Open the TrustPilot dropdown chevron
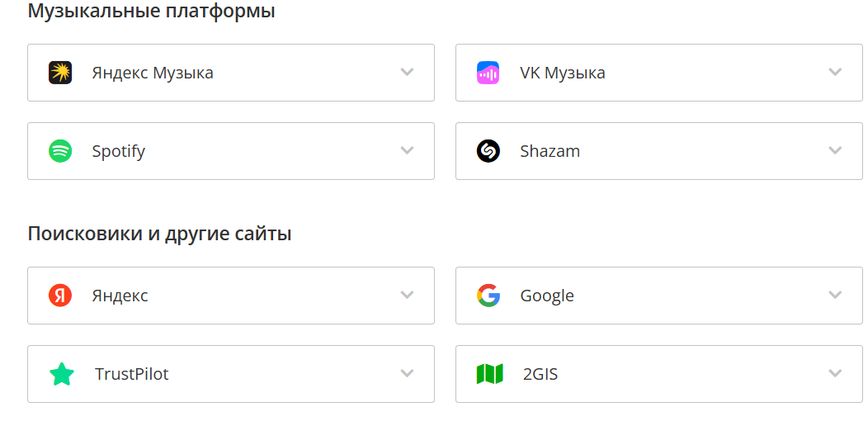 pos(407,373)
